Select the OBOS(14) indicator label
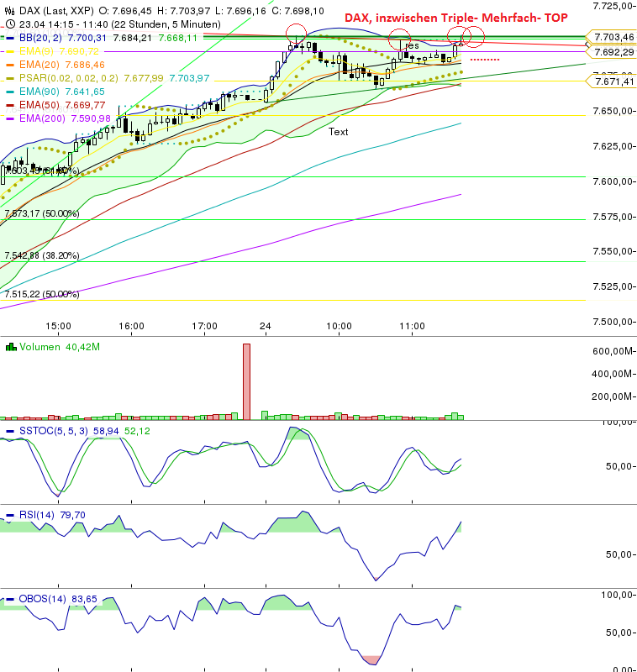 42,599
